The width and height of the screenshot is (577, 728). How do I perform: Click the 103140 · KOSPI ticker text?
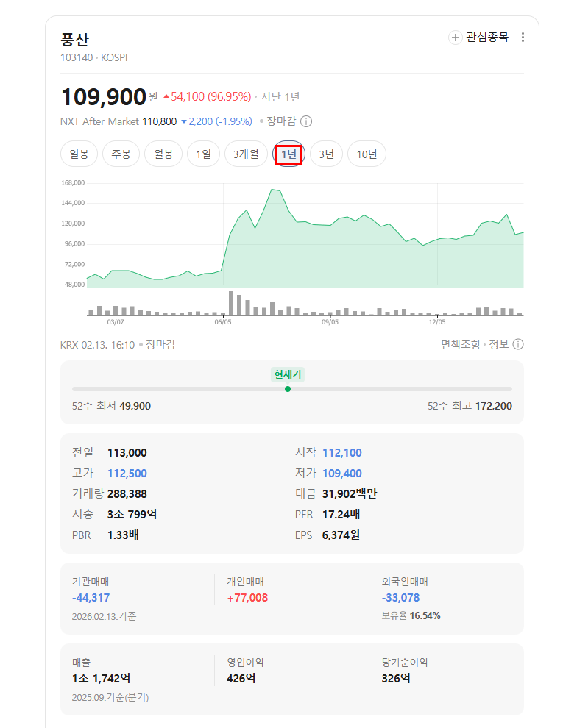[94, 57]
